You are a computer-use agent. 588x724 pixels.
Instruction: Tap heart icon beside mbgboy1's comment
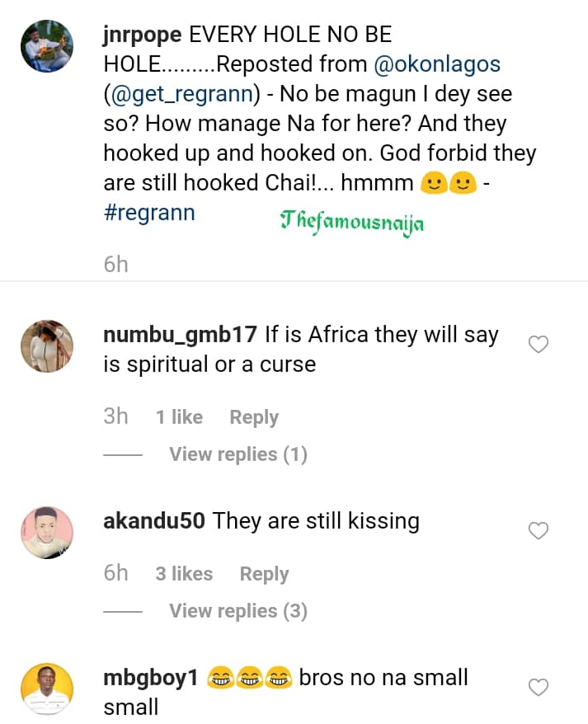(538, 687)
